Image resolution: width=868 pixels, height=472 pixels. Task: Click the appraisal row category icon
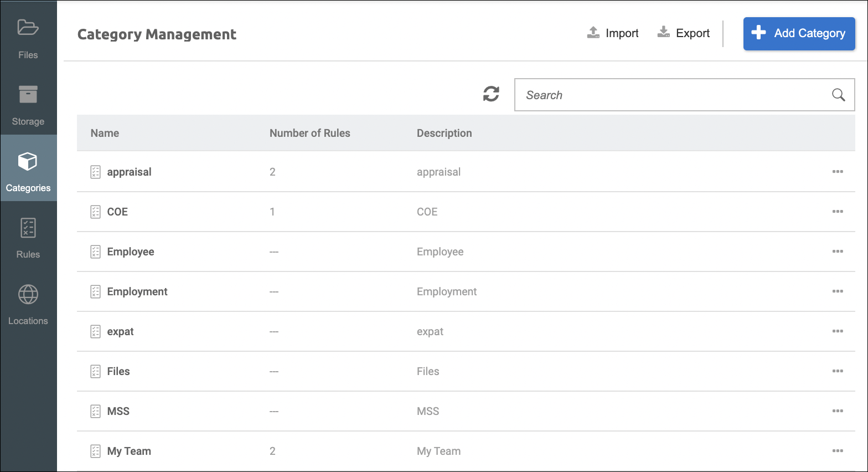95,172
